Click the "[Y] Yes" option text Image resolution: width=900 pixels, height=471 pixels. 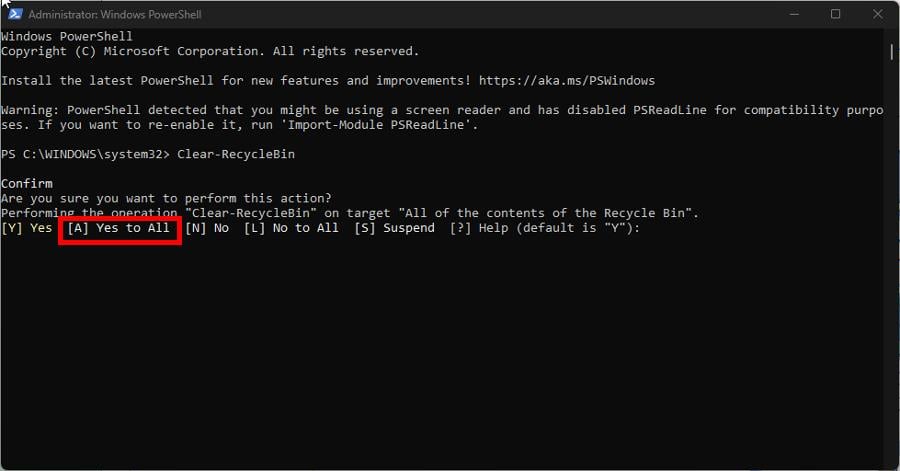[27, 228]
